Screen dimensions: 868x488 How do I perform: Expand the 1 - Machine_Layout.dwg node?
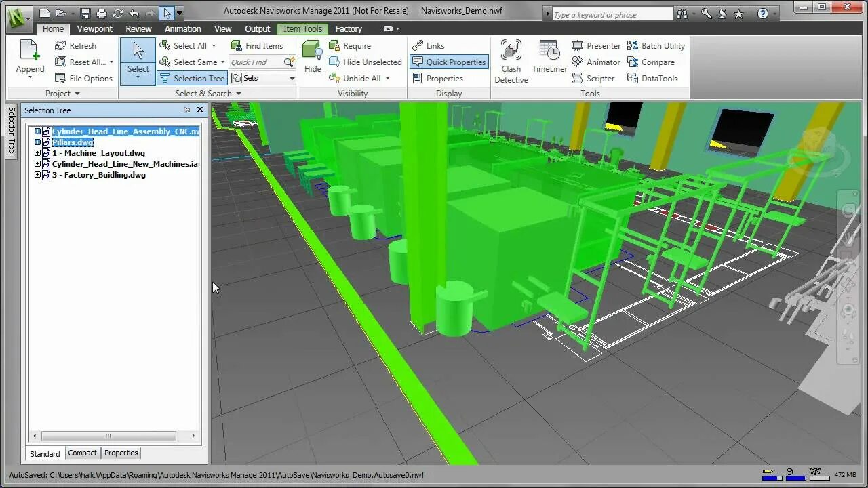tap(37, 153)
